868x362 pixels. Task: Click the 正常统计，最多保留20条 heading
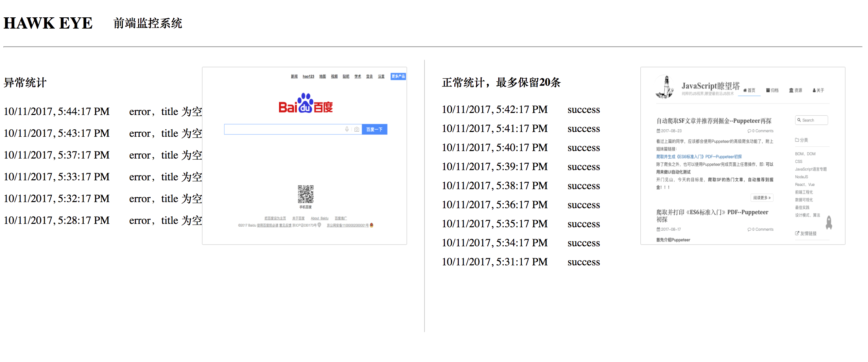pos(501,82)
